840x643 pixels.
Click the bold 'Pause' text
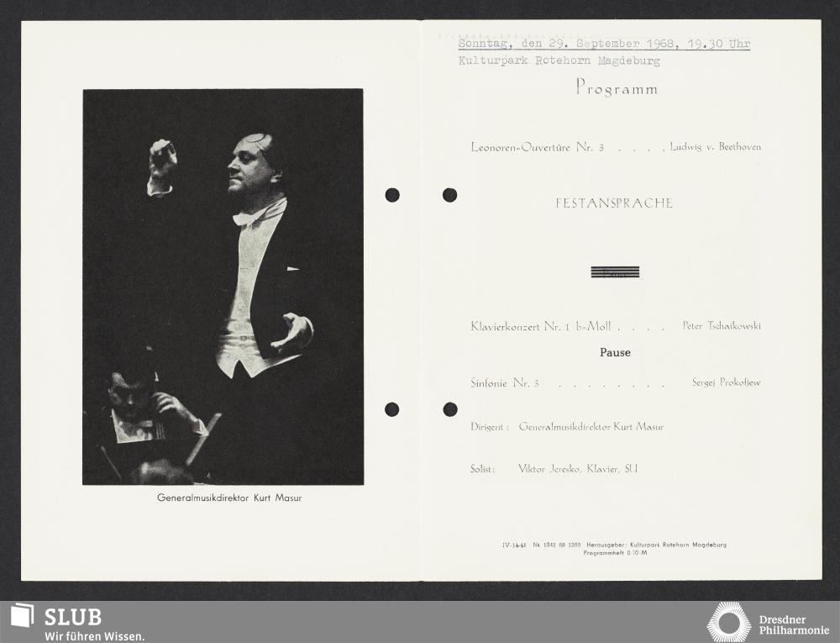pos(615,353)
